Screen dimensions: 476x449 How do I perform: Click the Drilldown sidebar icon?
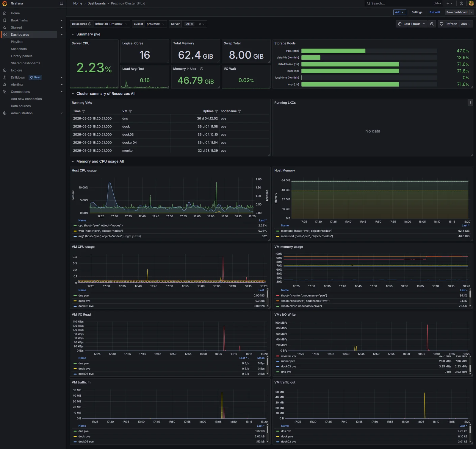point(4,77)
